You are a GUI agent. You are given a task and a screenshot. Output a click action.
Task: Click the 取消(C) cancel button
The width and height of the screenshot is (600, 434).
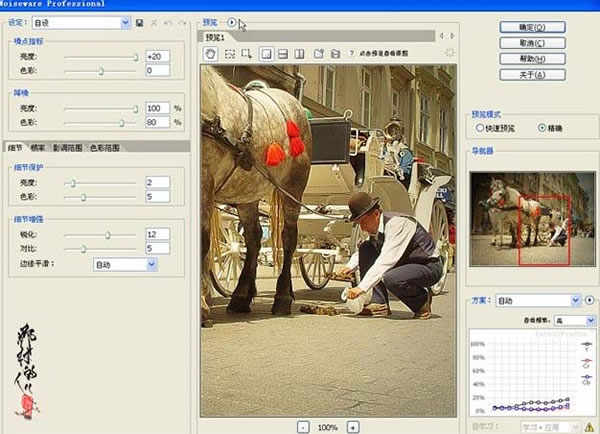pyautogui.click(x=532, y=43)
